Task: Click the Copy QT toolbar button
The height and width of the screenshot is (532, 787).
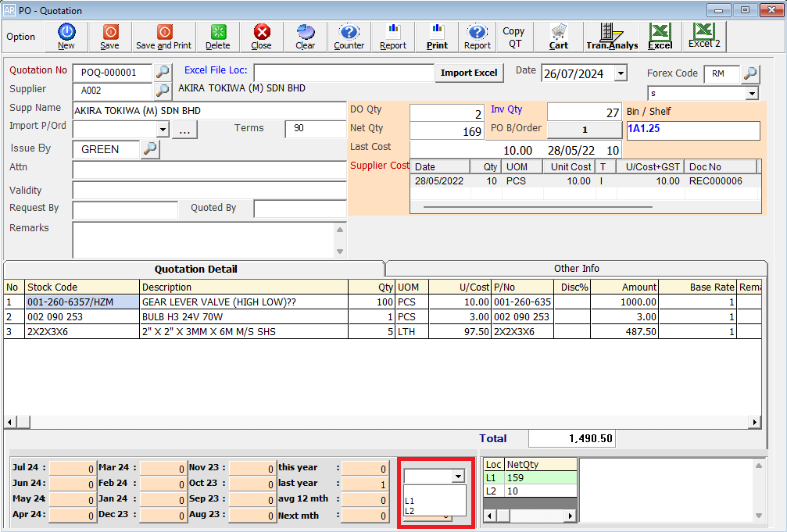Action: [514, 37]
